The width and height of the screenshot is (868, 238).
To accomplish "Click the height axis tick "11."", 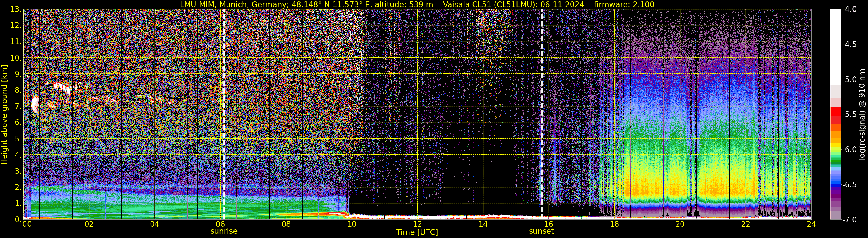I will [16, 42].
